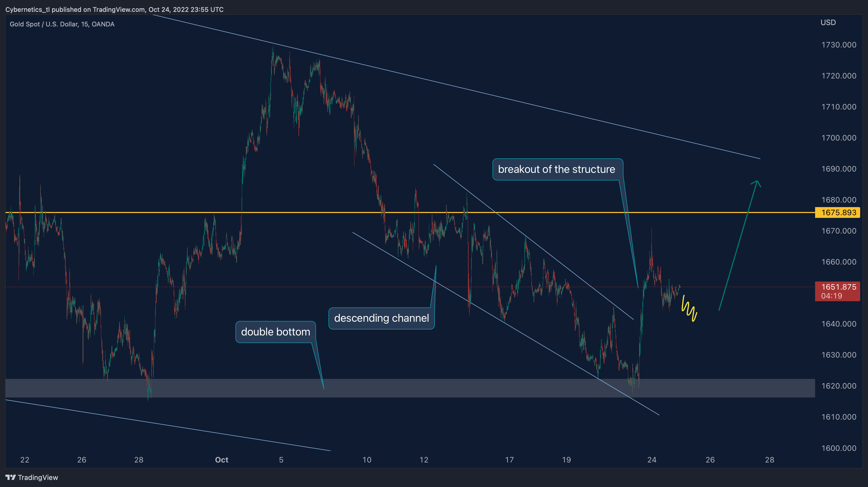The height and width of the screenshot is (487, 868).
Task: Click the yellow 1675.893 price label
Action: 837,212
